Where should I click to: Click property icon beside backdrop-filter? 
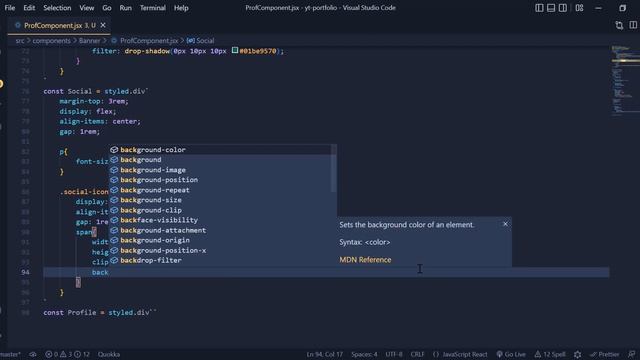[x=114, y=260]
